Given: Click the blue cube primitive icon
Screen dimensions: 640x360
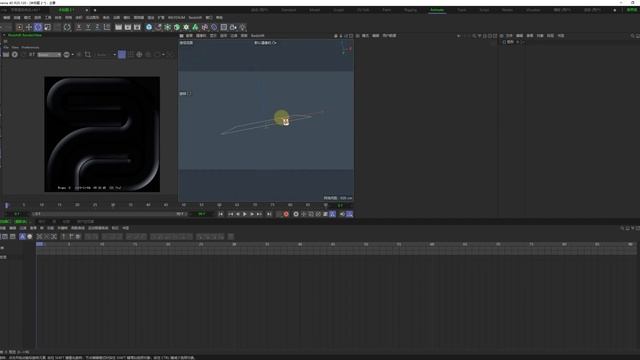Looking at the screenshot, I should (x=149, y=27).
